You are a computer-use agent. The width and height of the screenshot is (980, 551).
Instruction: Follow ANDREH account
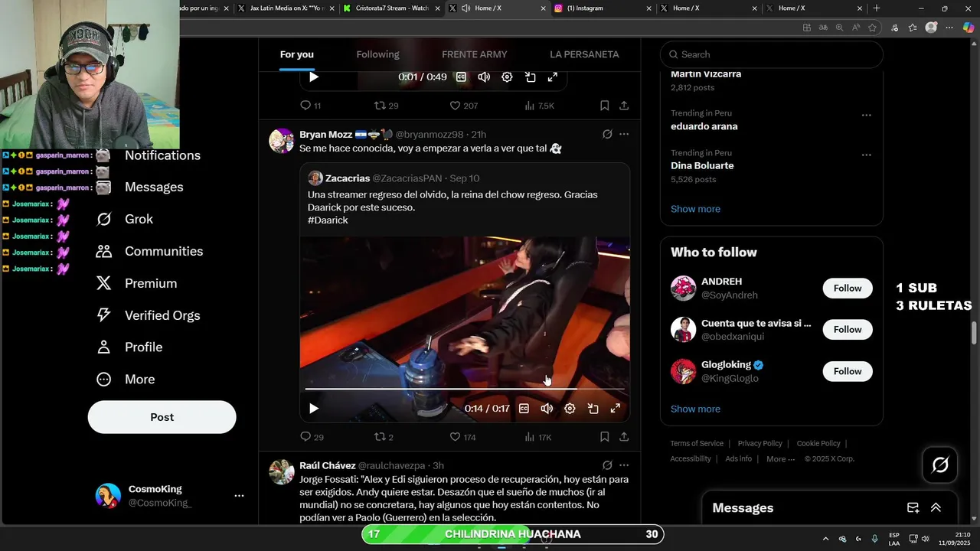(848, 289)
